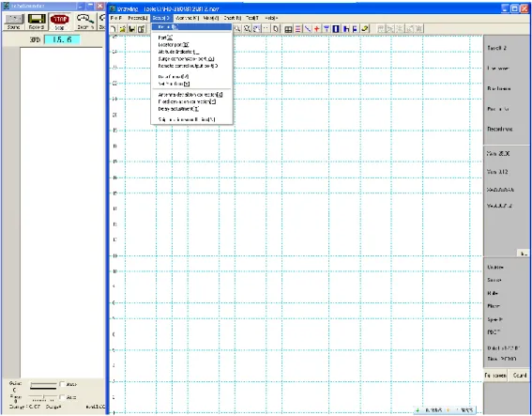Viewport: 532px width, 416px height.
Task: Click the Count button
Action: (x=520, y=376)
